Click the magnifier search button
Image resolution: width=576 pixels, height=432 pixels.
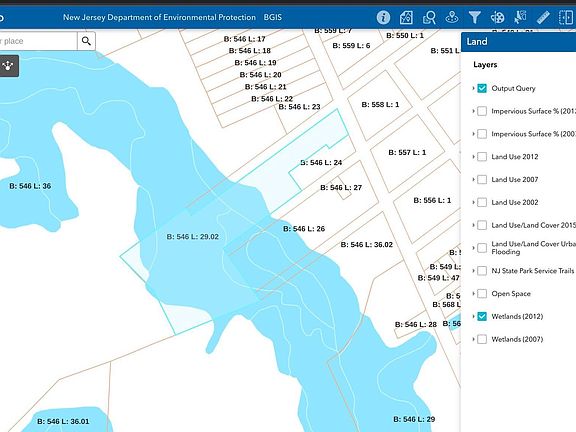(x=86, y=41)
